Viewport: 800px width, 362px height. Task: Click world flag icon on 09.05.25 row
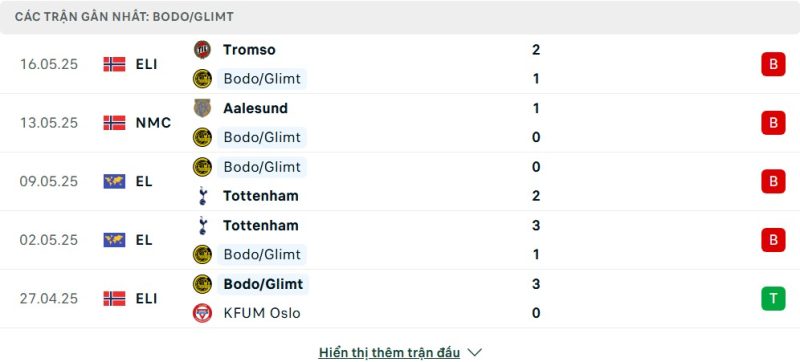(x=114, y=182)
